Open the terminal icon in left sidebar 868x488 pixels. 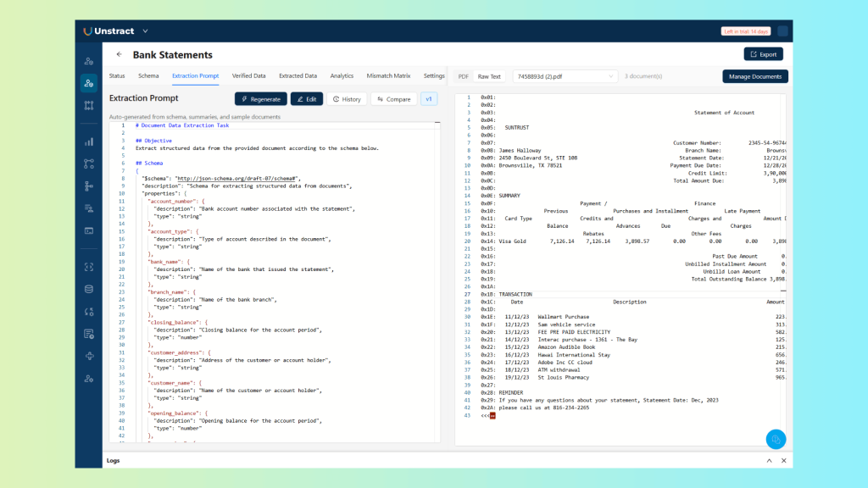89,230
